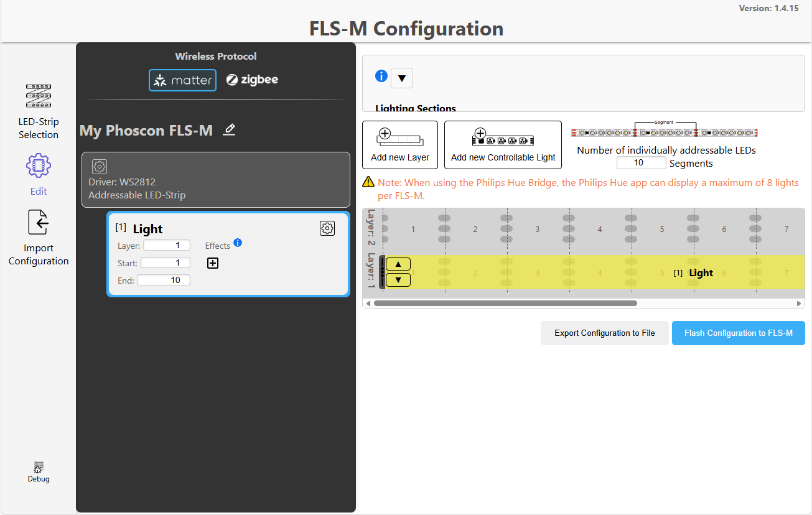Click the Segments number input field
The width and height of the screenshot is (812, 515).
tap(641, 163)
